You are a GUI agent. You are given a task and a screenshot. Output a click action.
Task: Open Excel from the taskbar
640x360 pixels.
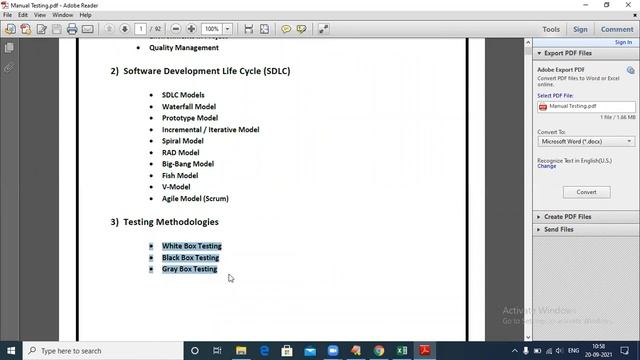pyautogui.click(x=402, y=351)
